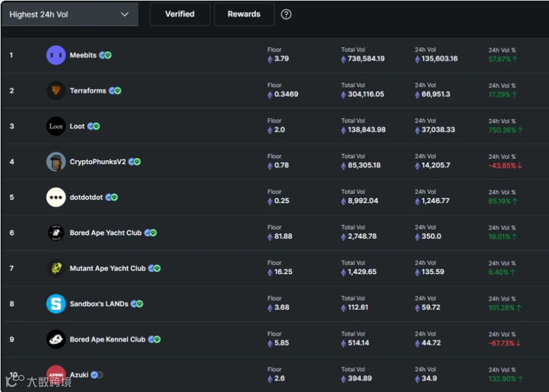Click the down arrow beside CryptoPhunksV2 -43.85%
Screen dimensions: 549x392
pos(520,166)
